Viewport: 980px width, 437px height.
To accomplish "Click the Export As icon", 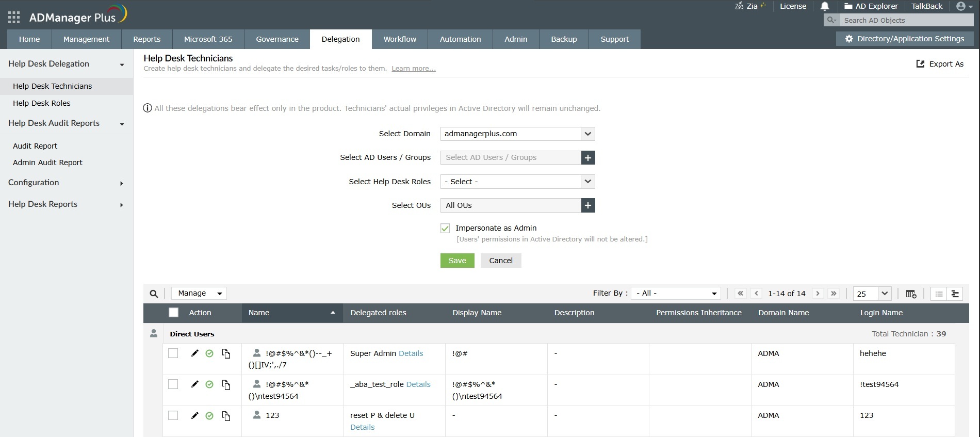I will coord(920,64).
